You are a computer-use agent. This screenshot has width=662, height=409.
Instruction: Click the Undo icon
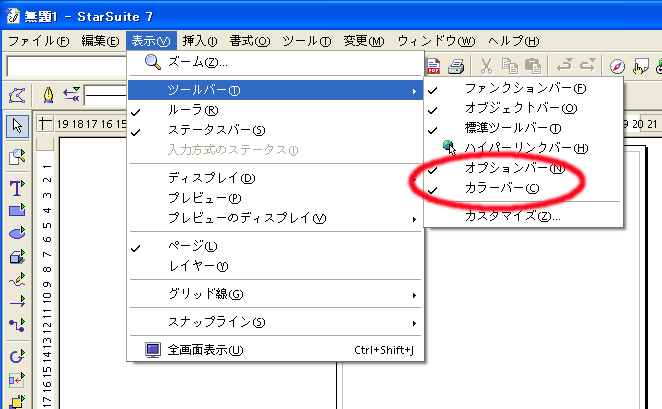click(564, 65)
